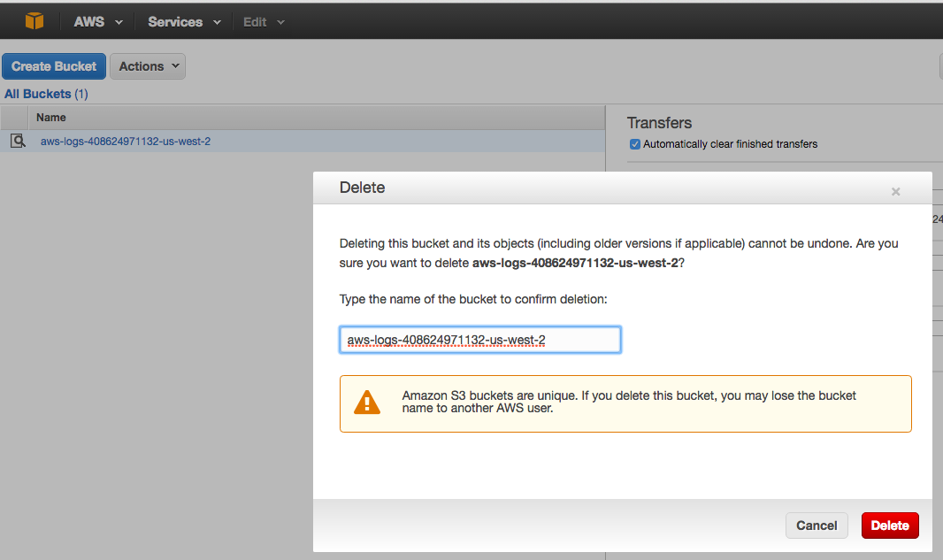Click the Name column header
943x560 pixels.
[x=51, y=118]
